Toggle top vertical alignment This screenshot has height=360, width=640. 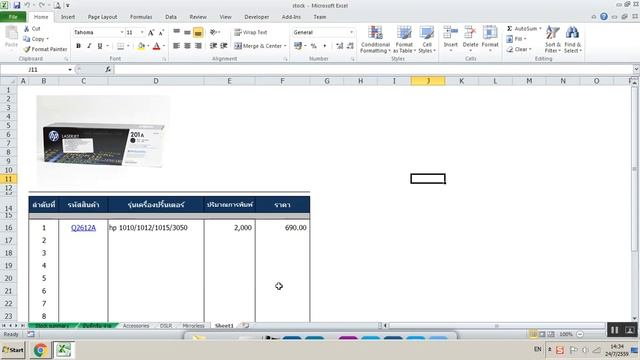[176, 32]
